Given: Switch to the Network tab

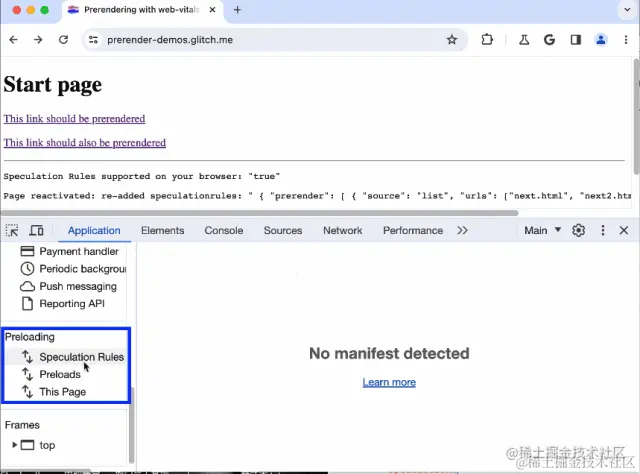Looking at the screenshot, I should coord(342,231).
